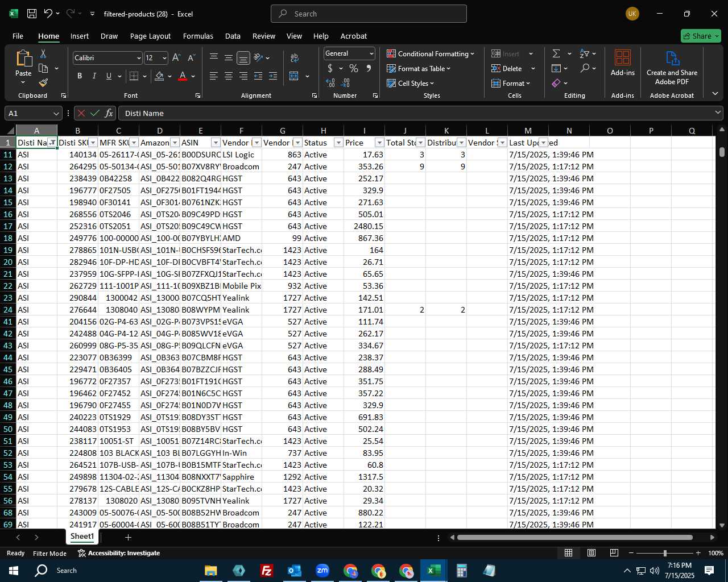
Task: Switch to Page Break Preview view
Action: pos(614,553)
